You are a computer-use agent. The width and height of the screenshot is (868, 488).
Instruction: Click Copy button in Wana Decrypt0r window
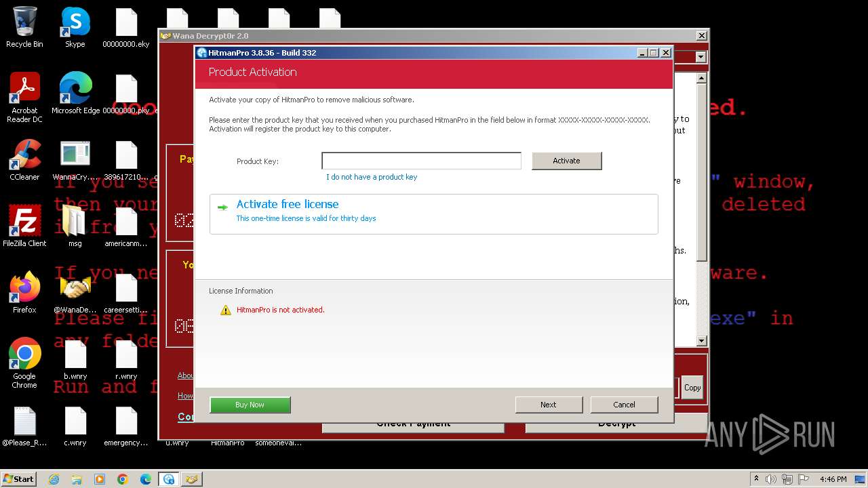[x=692, y=388]
